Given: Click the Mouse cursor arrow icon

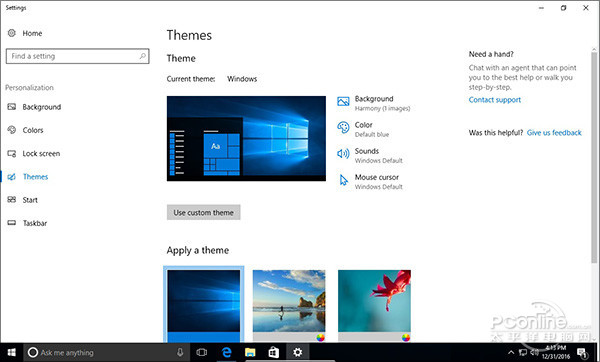Looking at the screenshot, I should click(x=344, y=180).
